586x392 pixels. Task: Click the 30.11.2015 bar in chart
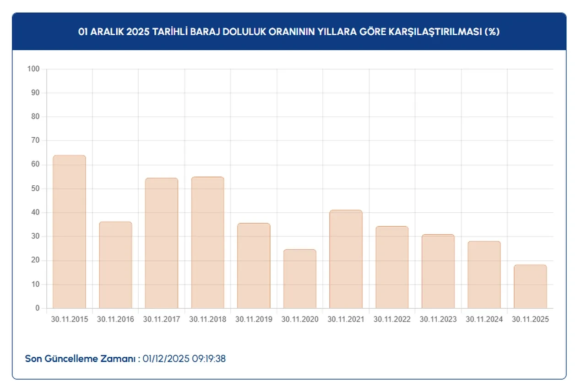point(69,232)
